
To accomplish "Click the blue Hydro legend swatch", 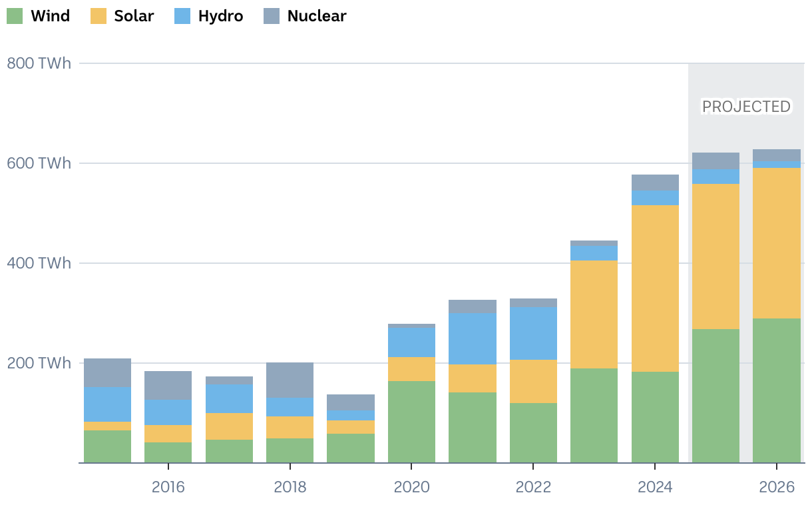I will 182,16.
